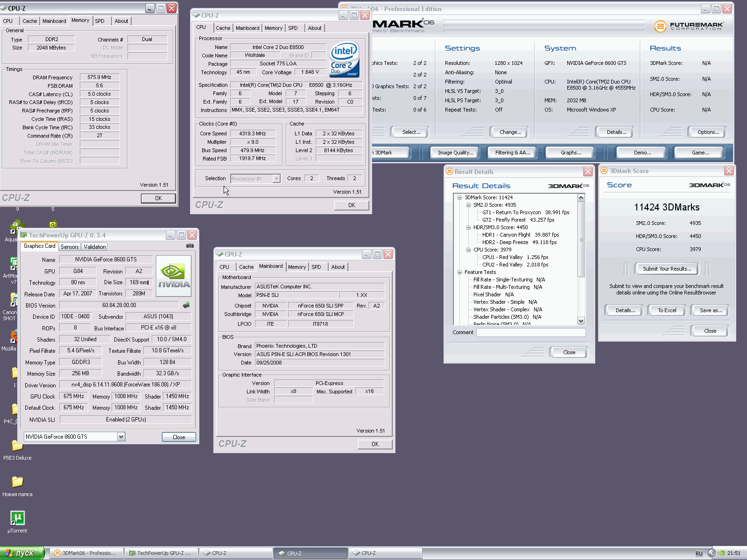This screenshot has width=747, height=560.
Task: Click the Futuremark Corporation logo
Action: [689, 26]
